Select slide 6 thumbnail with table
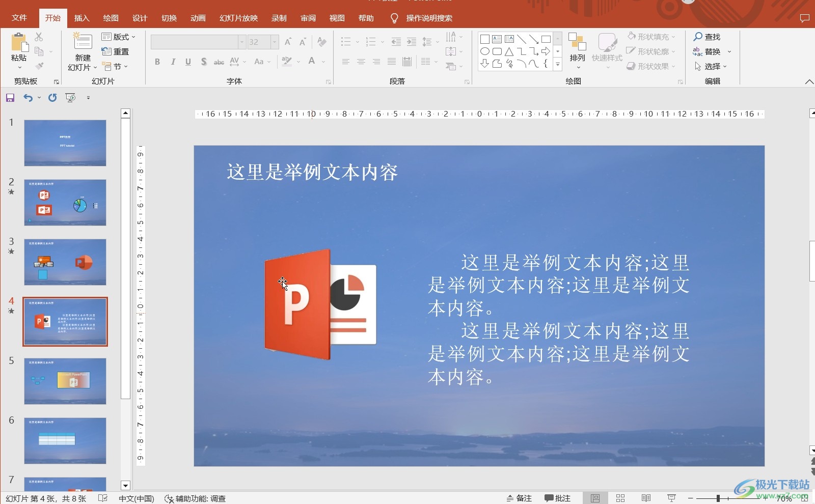 (65, 441)
